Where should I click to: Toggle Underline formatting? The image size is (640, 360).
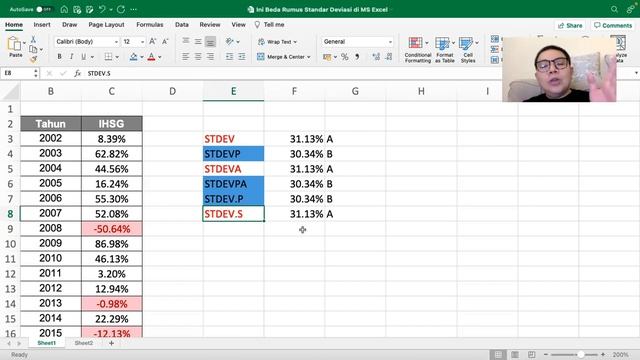[x=84, y=57]
